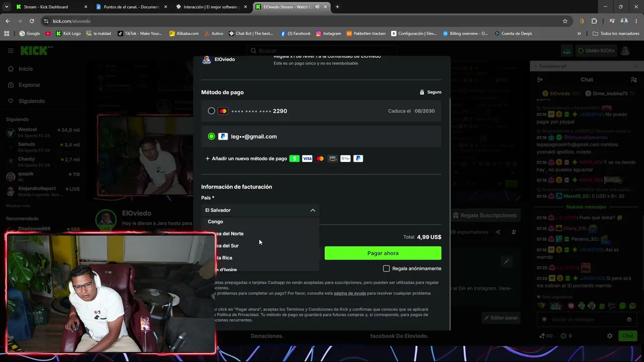Click the share icon beside espectadores
This screenshot has width=644, height=362.
tap(498, 232)
